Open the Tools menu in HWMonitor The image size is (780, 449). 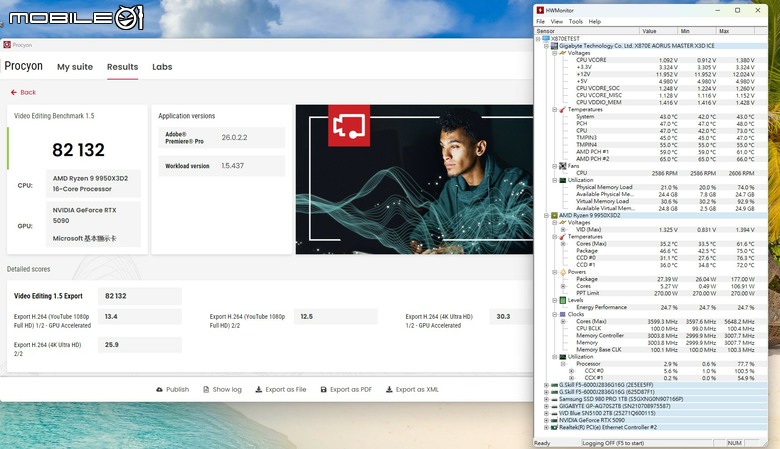(576, 22)
